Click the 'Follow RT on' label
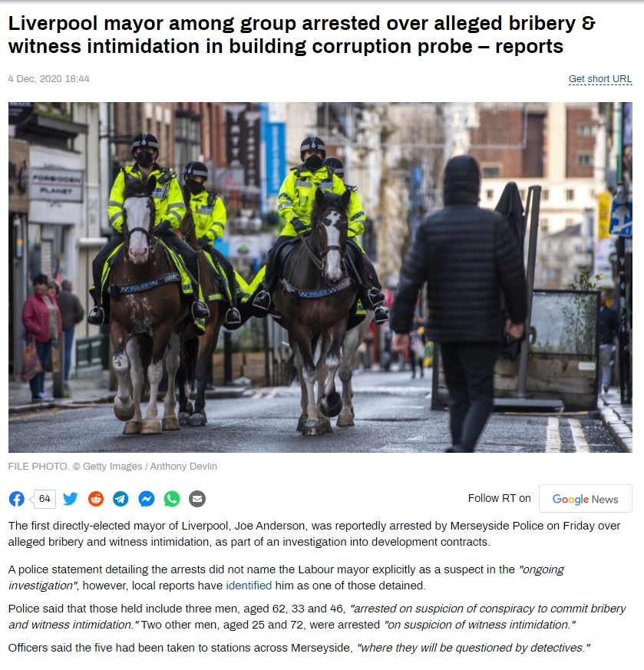Screen dimensions: 644x670 499,498
